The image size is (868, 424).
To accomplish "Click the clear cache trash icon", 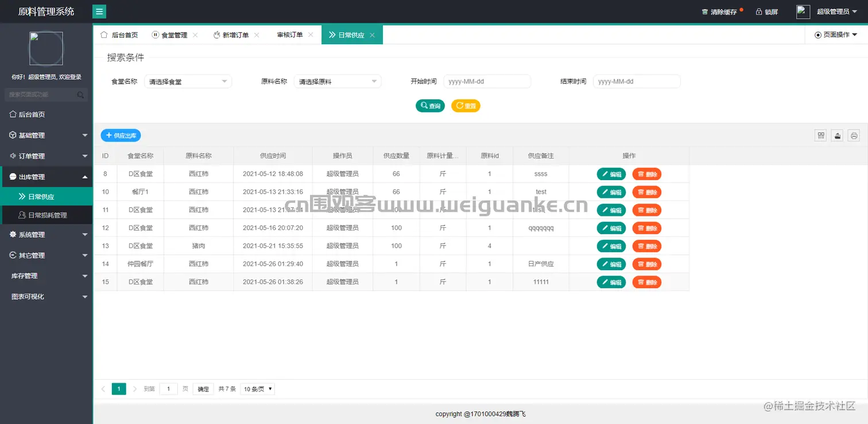I will point(705,11).
